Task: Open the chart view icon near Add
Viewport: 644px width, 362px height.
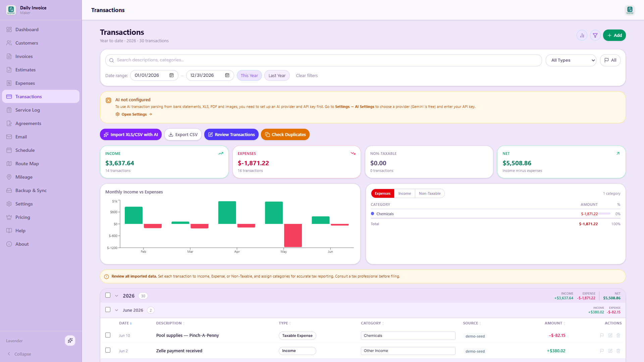Action: (x=582, y=35)
